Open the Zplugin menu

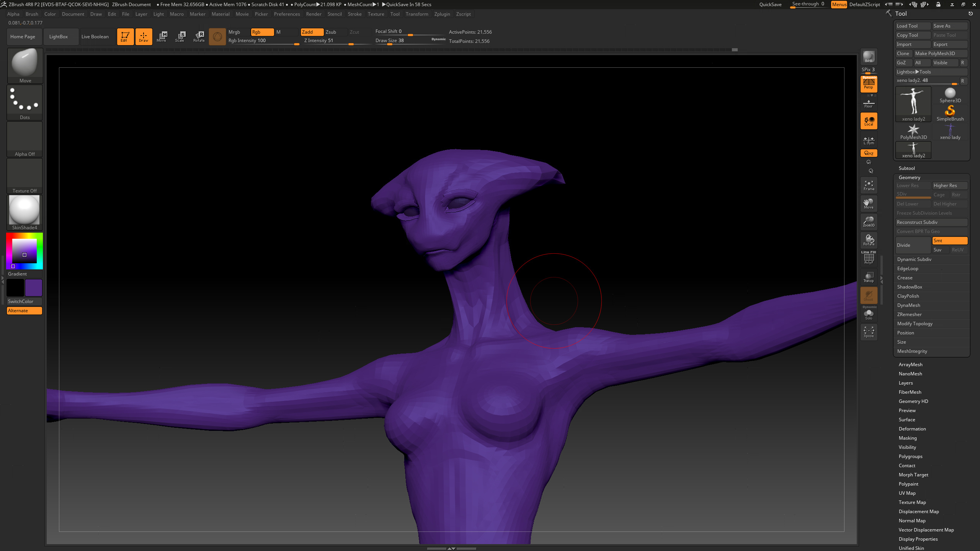pos(442,14)
